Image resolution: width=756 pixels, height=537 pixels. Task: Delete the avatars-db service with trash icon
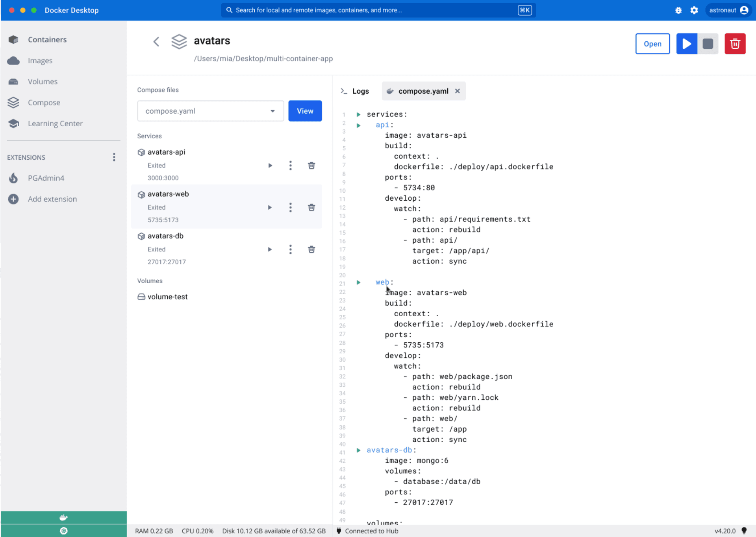click(311, 249)
